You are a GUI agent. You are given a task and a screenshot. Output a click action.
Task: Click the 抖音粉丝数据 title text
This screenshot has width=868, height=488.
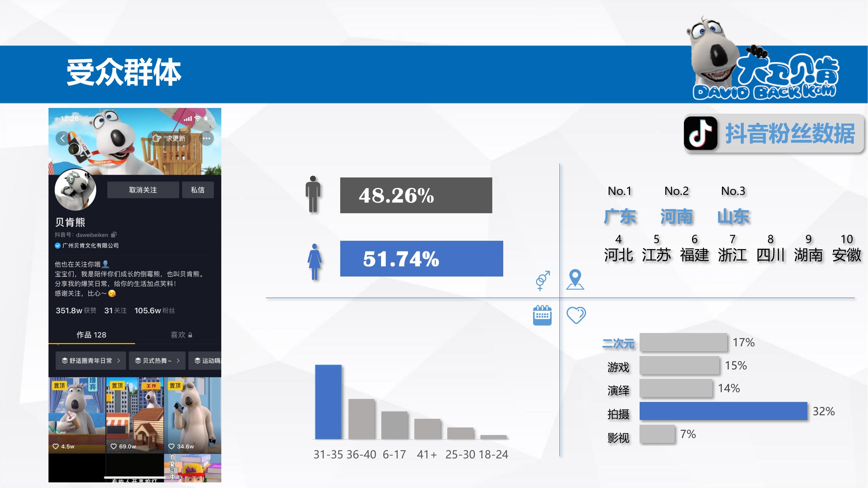point(790,134)
